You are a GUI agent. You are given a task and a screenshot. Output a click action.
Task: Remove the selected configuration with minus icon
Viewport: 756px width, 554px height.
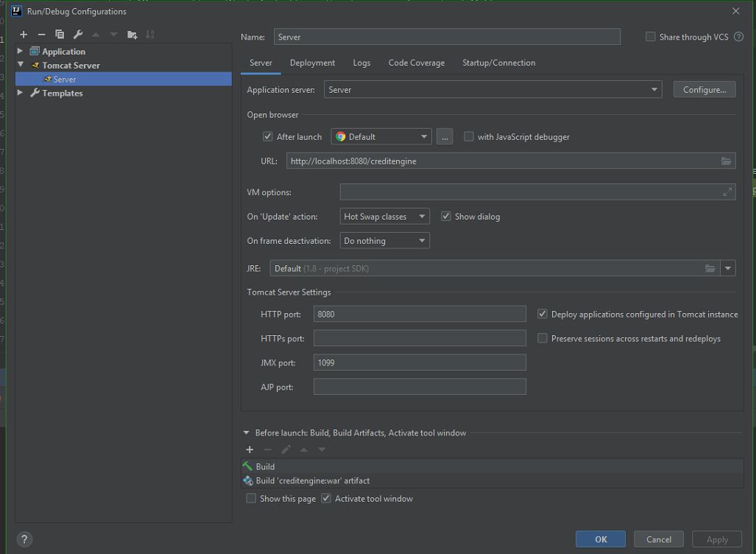click(41, 35)
